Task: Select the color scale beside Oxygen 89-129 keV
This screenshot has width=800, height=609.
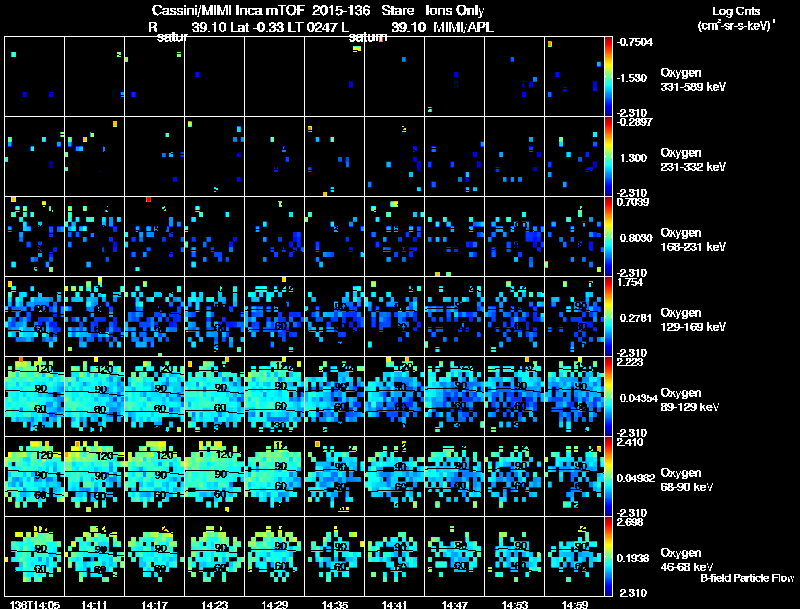Action: (609, 396)
